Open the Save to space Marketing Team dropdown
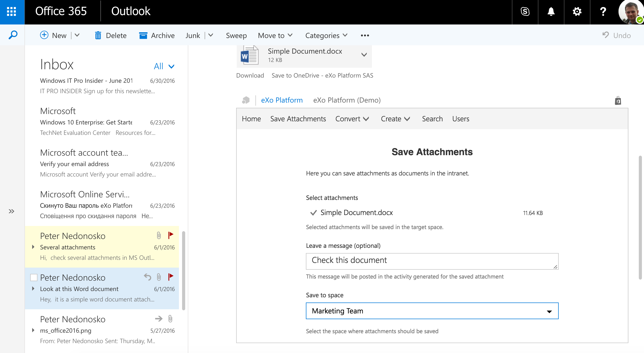 [432, 311]
